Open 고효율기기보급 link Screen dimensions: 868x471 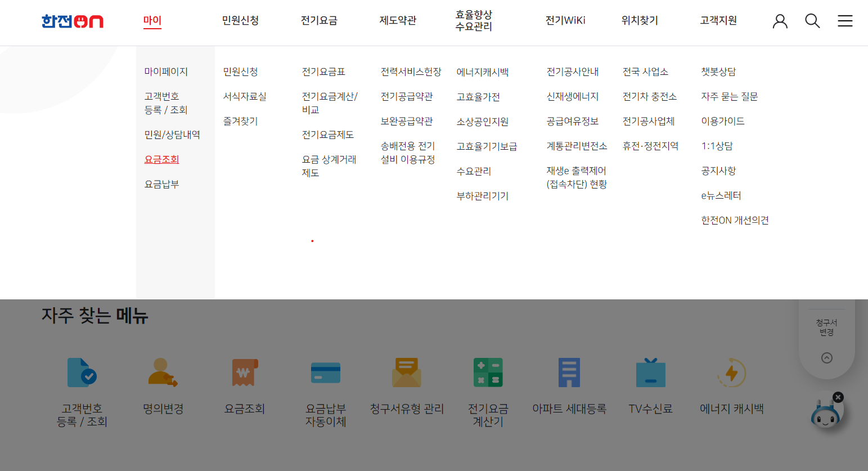[487, 147]
